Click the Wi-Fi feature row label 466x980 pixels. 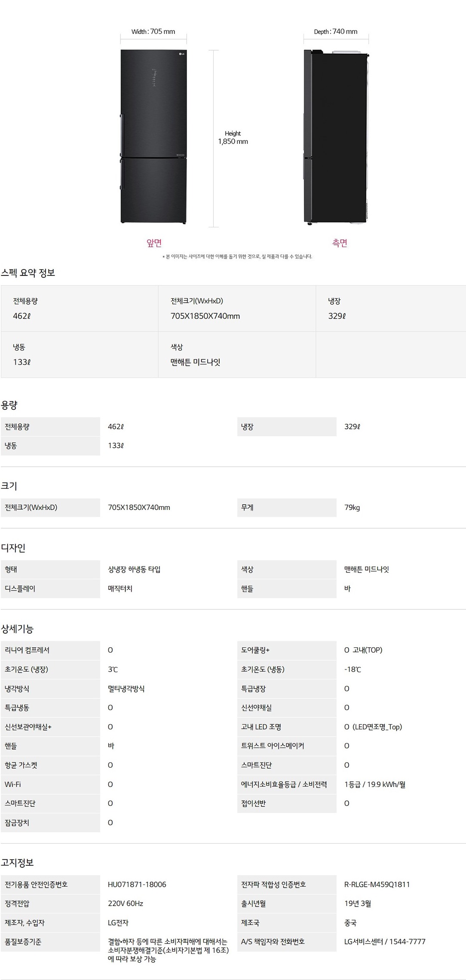pyautogui.click(x=13, y=784)
